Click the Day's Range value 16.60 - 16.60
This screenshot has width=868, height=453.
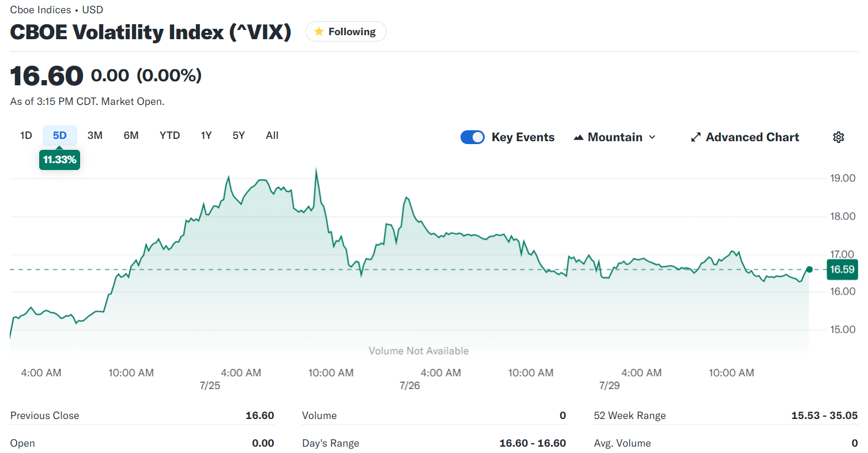533,443
